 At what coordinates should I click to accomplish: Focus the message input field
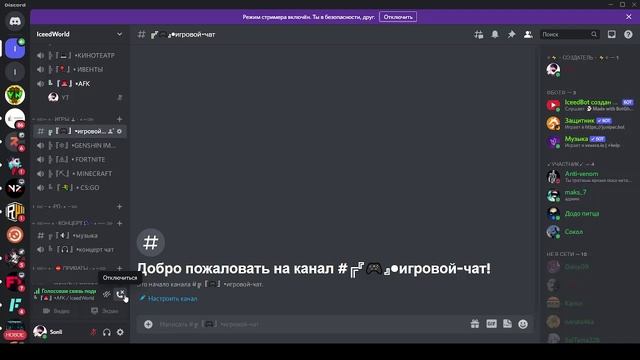click(x=310, y=324)
